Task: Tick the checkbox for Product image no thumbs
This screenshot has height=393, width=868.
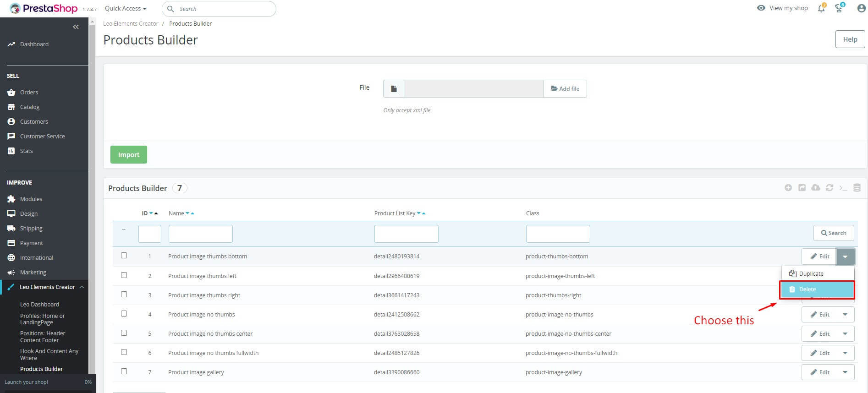Action: [x=124, y=314]
